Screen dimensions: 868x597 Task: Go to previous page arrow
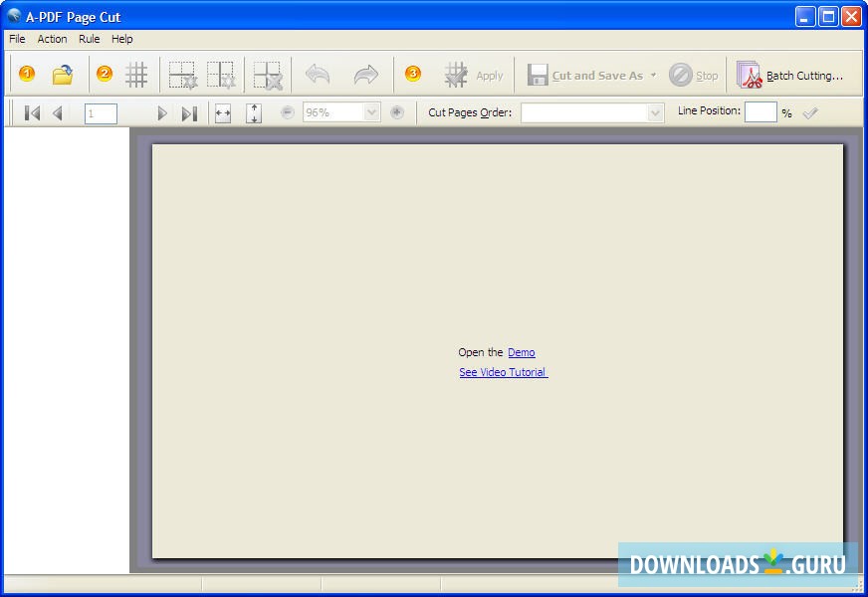tap(57, 113)
